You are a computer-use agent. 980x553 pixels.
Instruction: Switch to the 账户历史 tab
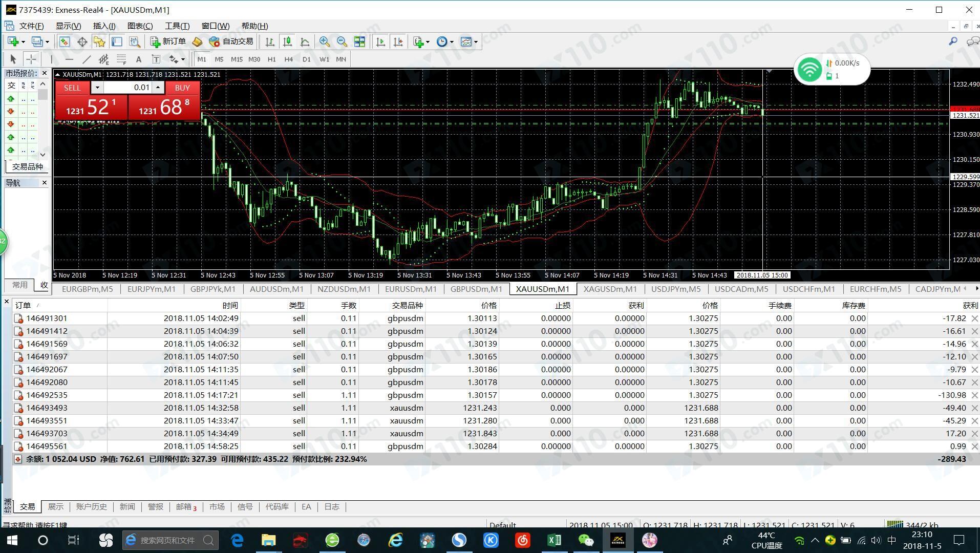point(91,507)
